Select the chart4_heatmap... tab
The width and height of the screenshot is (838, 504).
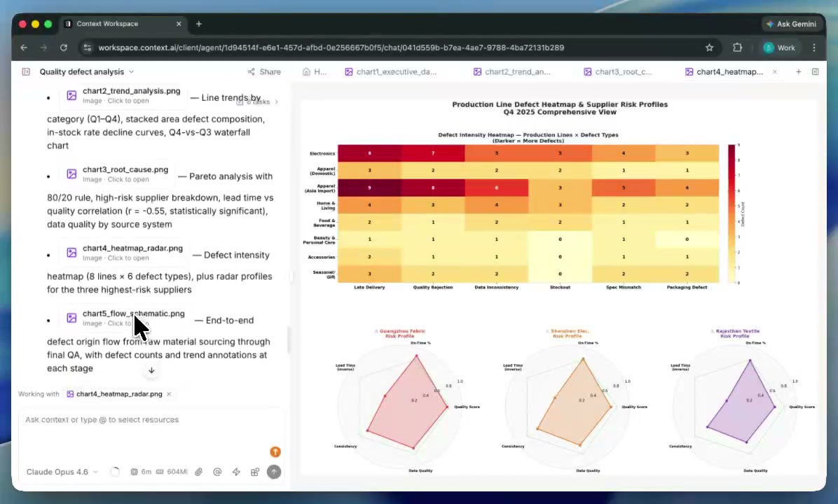(724, 71)
